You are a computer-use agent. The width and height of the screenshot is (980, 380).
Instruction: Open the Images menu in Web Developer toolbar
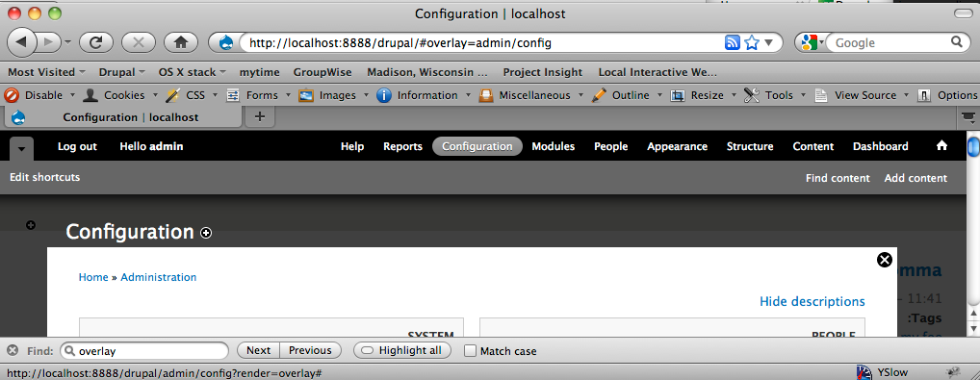pos(333,95)
